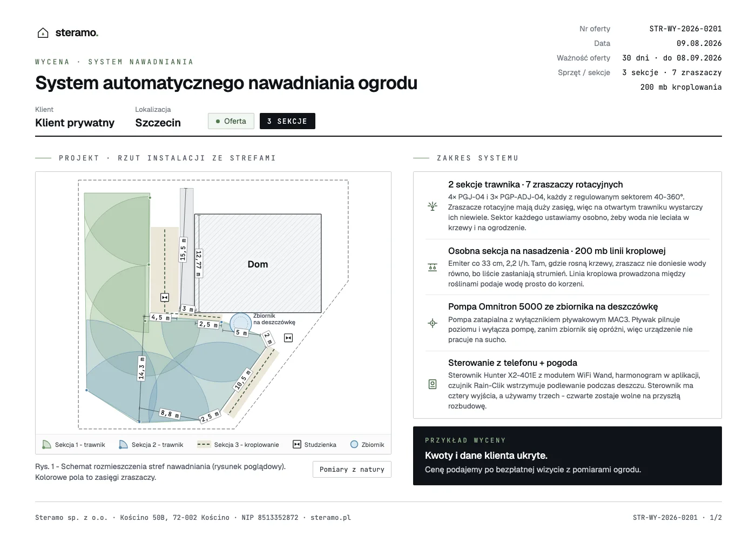Click the 'Dom' house outline on the plan
Viewport: 756px width, 535px height.
[258, 264]
